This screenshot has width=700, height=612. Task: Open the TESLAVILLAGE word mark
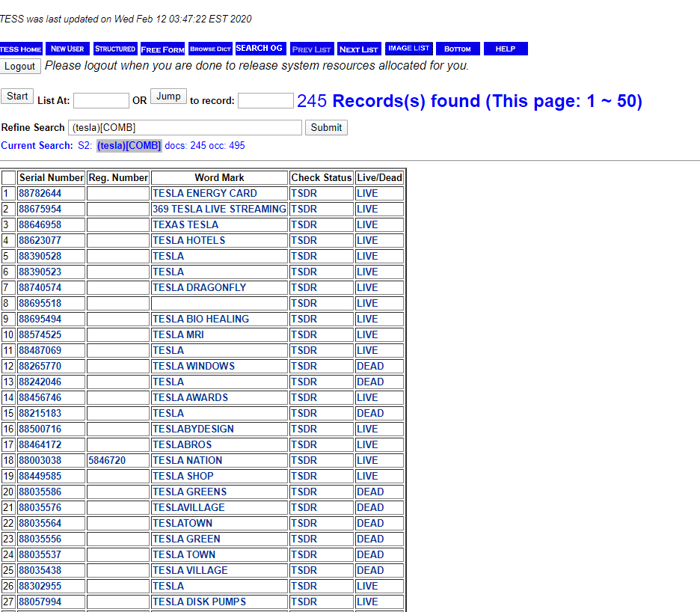(189, 507)
